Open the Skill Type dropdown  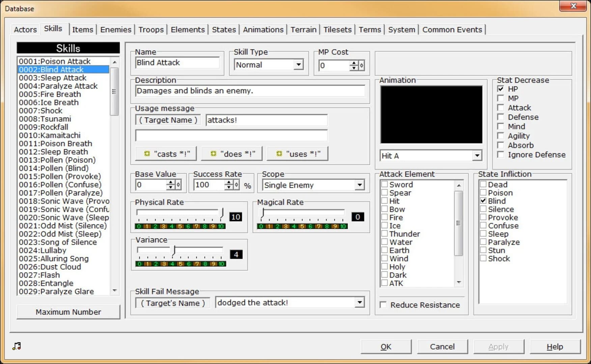(x=298, y=64)
